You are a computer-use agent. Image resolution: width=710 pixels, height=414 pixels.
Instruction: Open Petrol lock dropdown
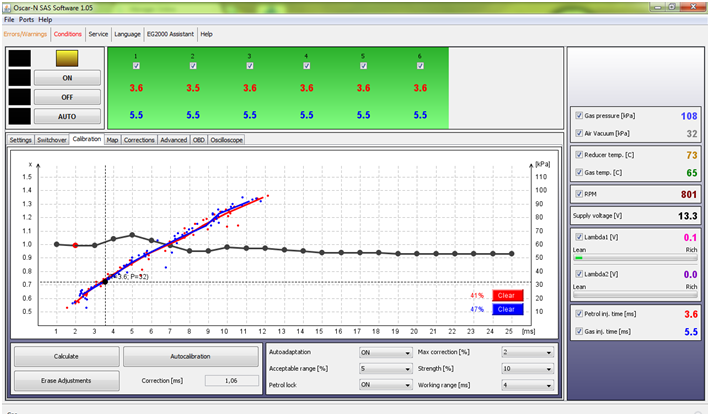click(385, 385)
